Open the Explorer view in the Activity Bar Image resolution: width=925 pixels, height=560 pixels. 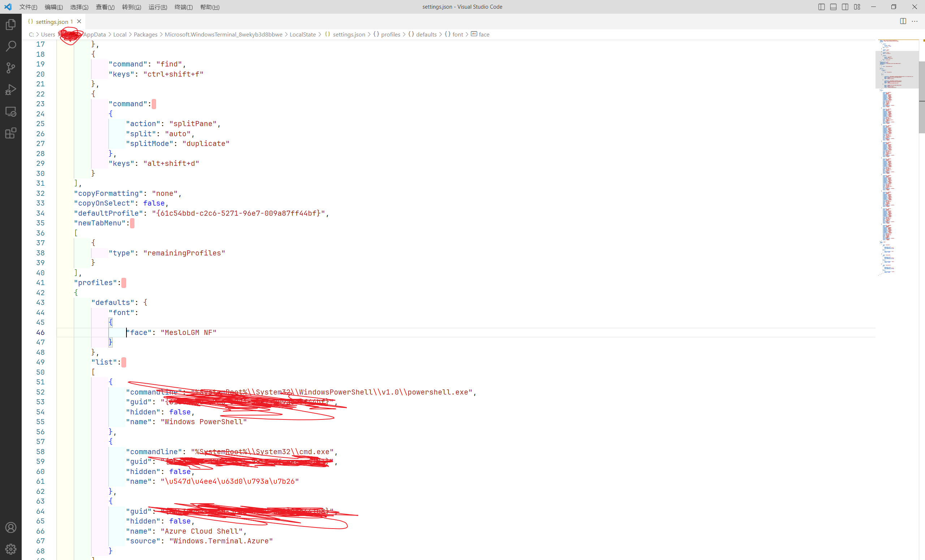tap(10, 24)
